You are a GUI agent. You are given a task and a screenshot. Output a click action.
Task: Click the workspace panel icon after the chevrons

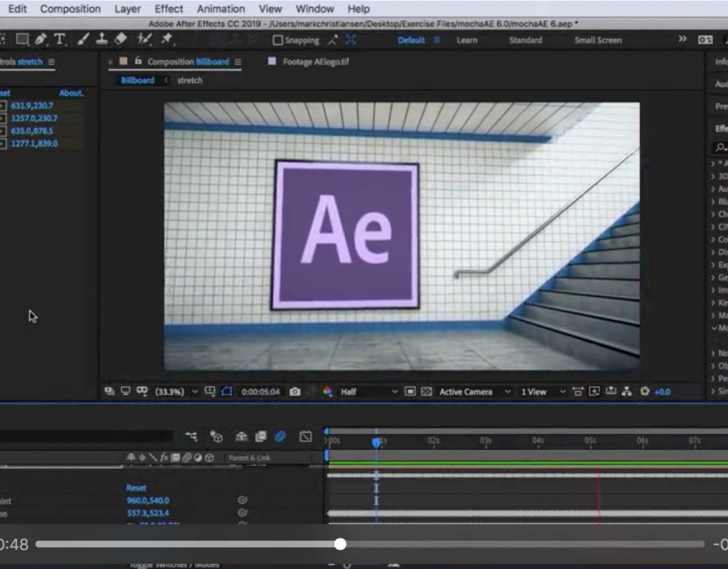705,40
